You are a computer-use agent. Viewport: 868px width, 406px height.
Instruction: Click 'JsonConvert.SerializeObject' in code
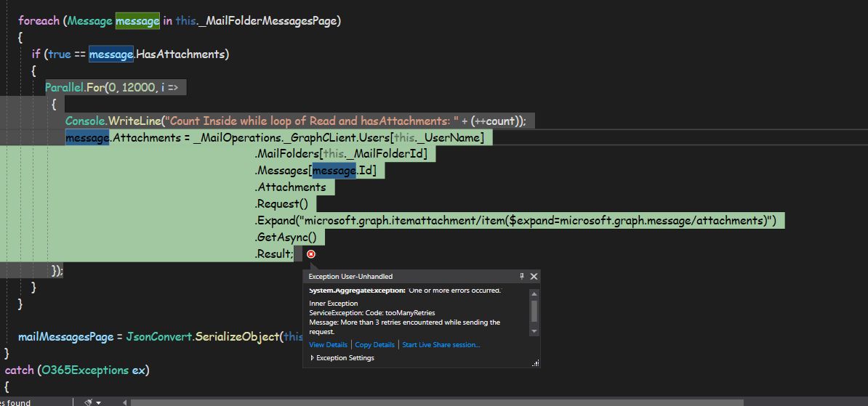click(x=201, y=337)
